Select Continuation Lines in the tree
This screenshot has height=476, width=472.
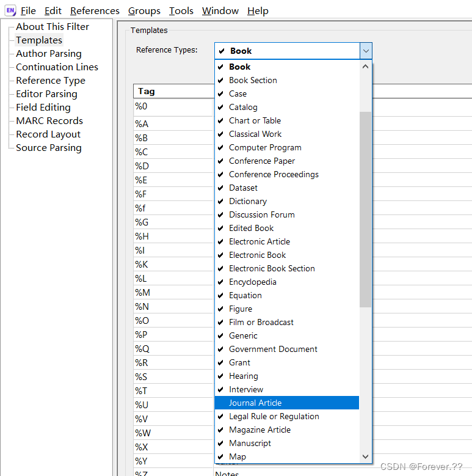[57, 67]
